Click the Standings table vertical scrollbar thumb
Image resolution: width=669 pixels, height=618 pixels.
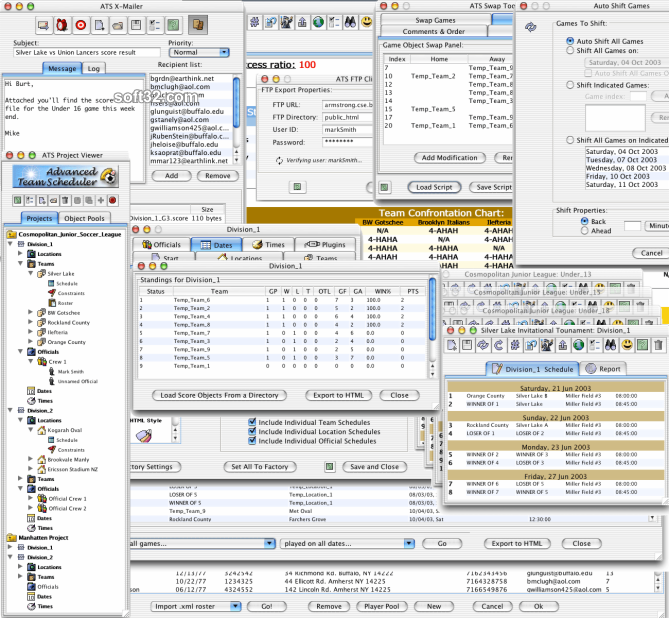pos(432,309)
